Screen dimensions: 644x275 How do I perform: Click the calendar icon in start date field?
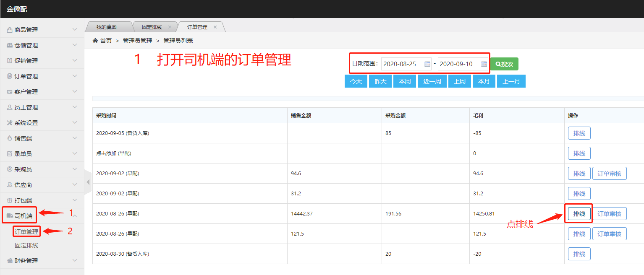(x=427, y=64)
